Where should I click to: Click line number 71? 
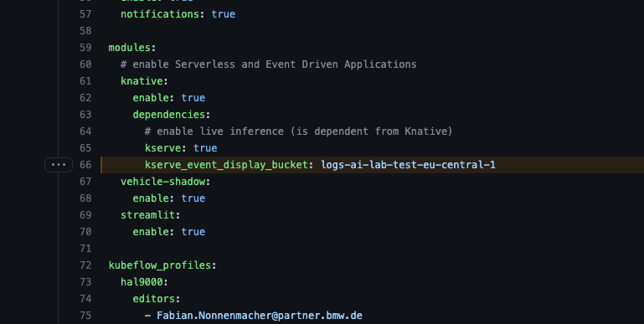85,249
